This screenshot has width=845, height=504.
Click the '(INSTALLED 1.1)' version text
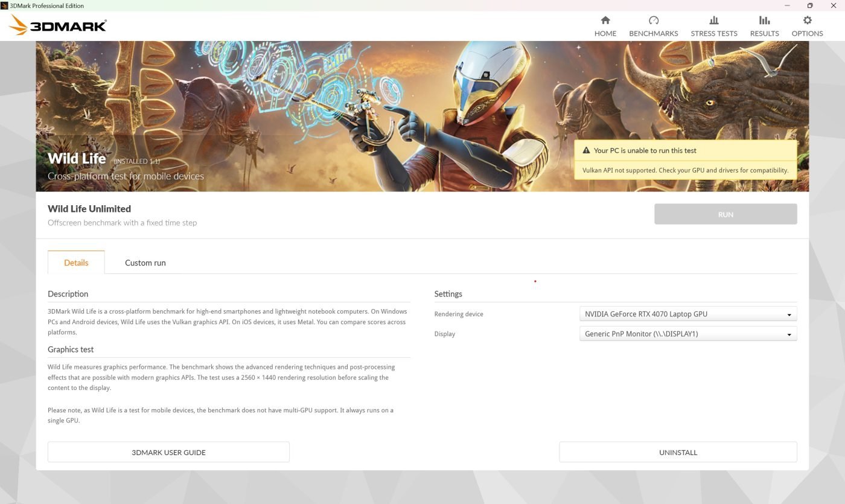click(x=137, y=161)
